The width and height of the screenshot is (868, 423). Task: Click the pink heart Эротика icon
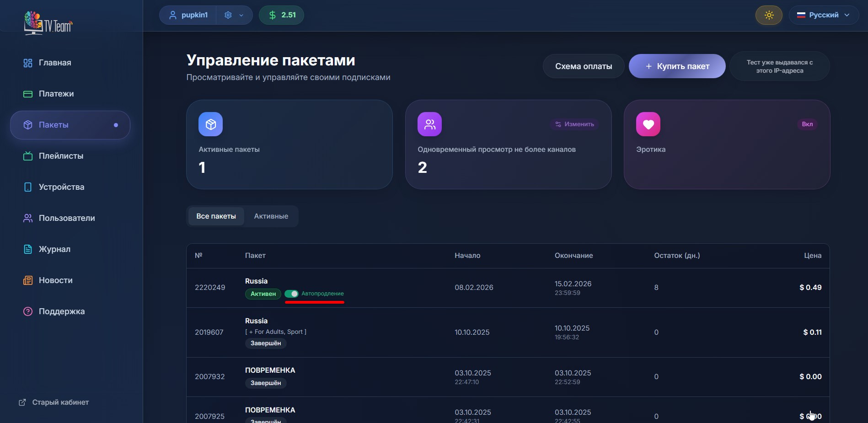click(648, 124)
